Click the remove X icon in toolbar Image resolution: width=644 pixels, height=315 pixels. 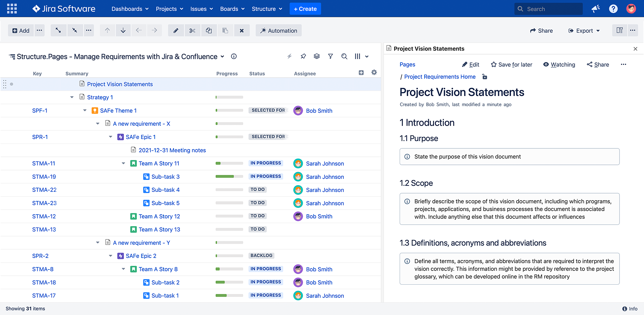pos(241,30)
